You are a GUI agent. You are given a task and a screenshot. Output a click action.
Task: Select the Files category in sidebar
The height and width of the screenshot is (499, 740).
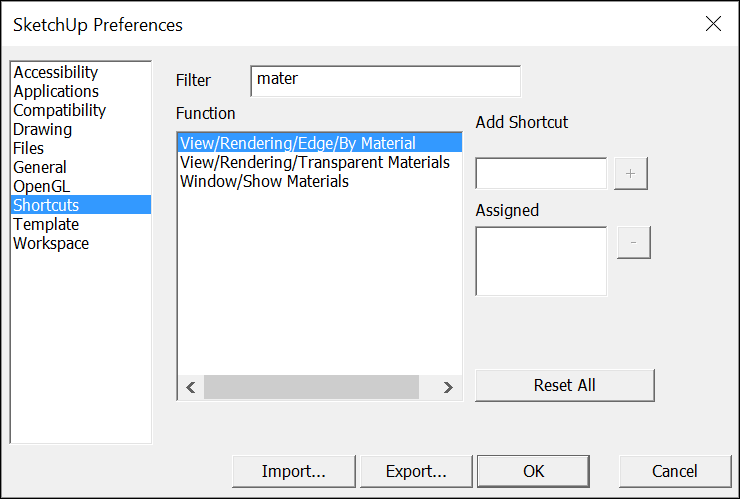point(28,148)
